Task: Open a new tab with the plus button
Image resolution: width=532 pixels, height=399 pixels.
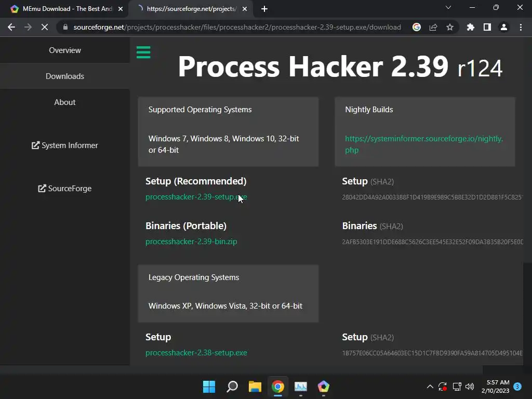Action: [x=264, y=9]
